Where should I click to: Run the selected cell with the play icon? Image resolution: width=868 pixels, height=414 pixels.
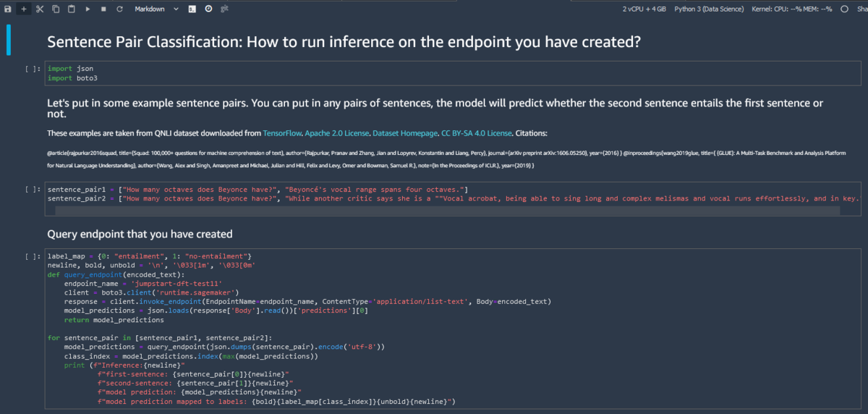click(88, 9)
